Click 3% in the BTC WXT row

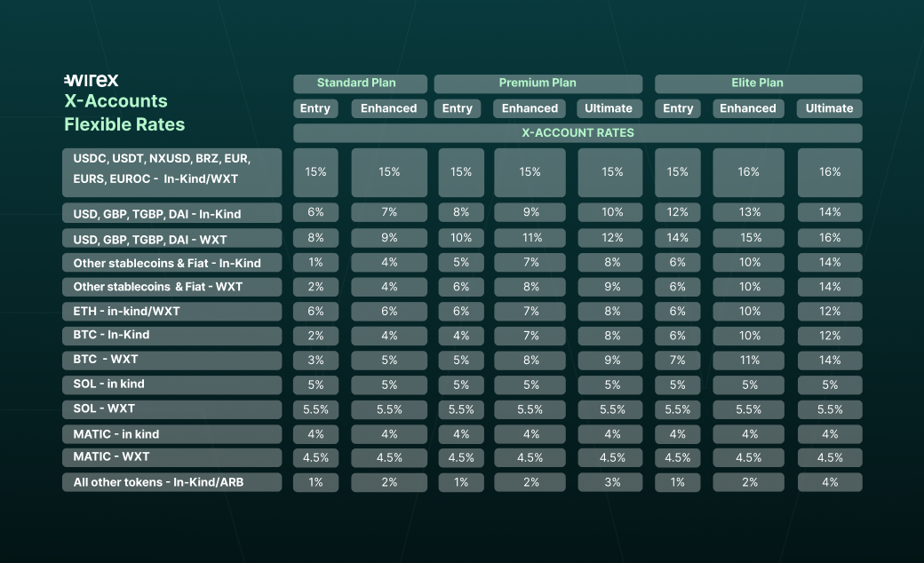click(316, 361)
